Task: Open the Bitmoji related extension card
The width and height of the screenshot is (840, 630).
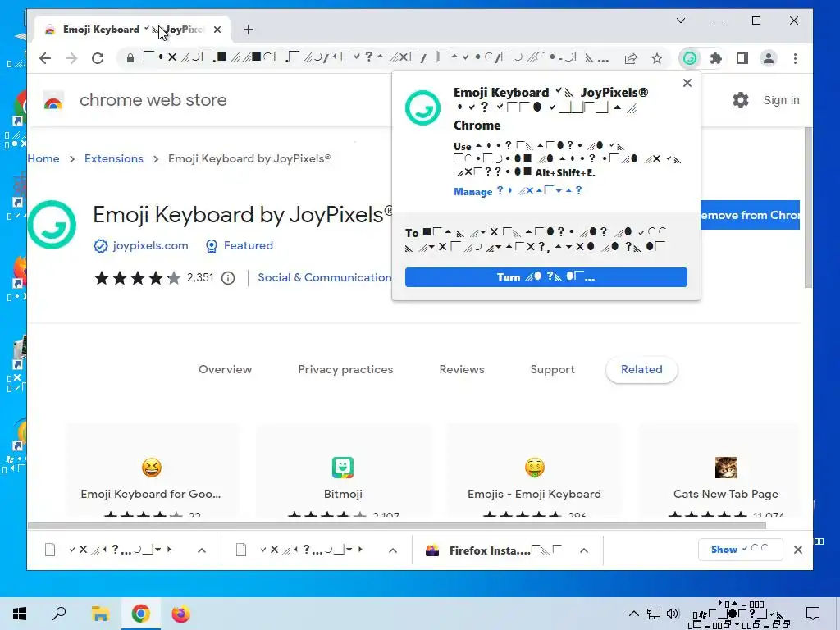Action: [344, 470]
